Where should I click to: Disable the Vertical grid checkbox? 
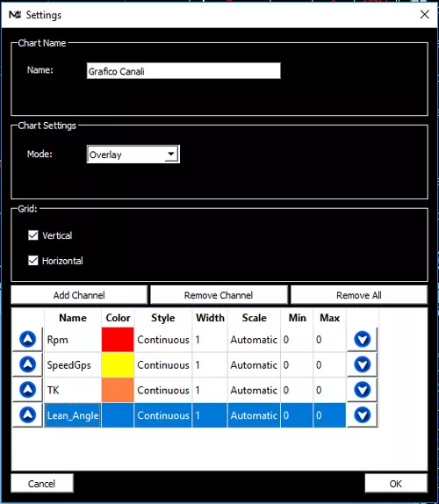pyautogui.click(x=33, y=235)
